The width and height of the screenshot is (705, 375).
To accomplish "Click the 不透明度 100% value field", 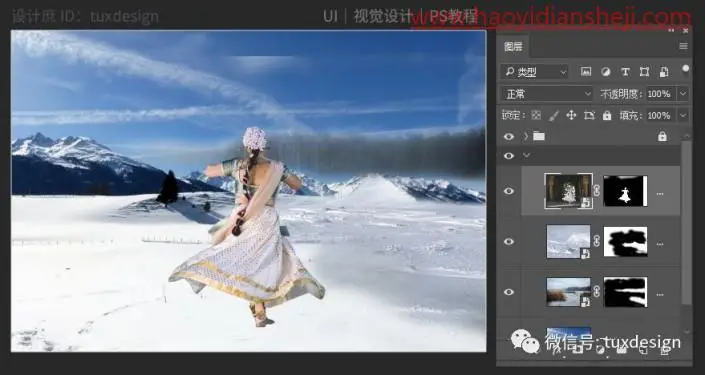I will (x=660, y=94).
